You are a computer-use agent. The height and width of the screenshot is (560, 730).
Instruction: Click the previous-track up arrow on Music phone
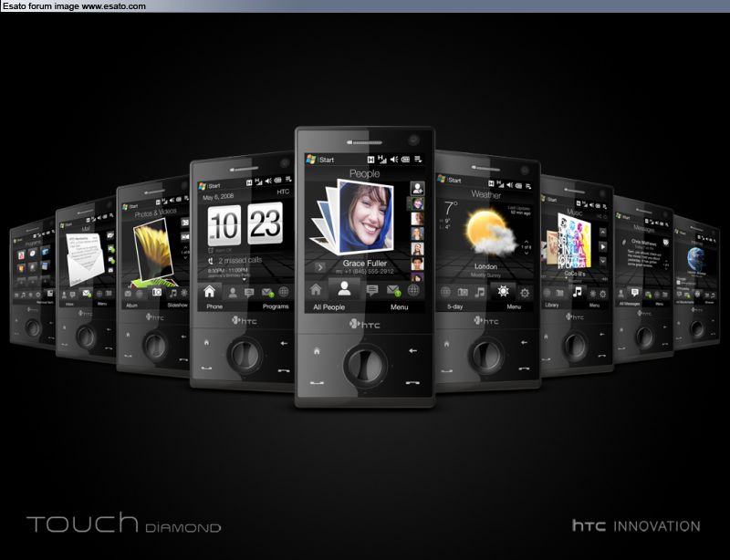point(602,232)
